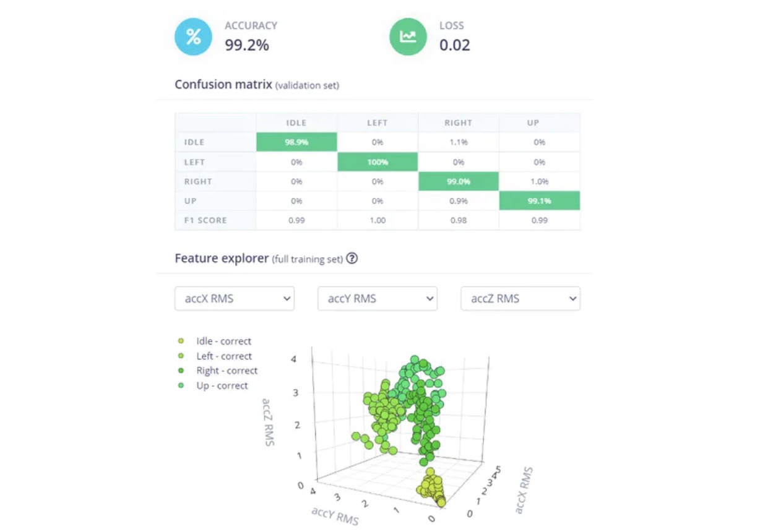Toggle Left - correct legend entry
Viewport: 760px width, 532px height.
click(x=223, y=356)
